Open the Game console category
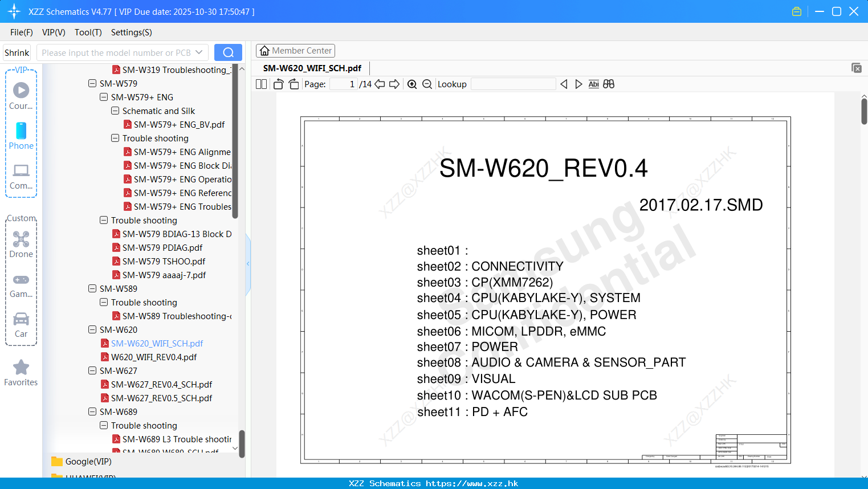 pos(21,286)
